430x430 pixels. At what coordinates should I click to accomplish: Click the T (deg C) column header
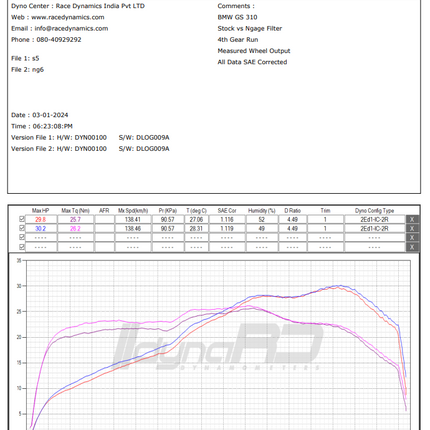(x=196, y=211)
